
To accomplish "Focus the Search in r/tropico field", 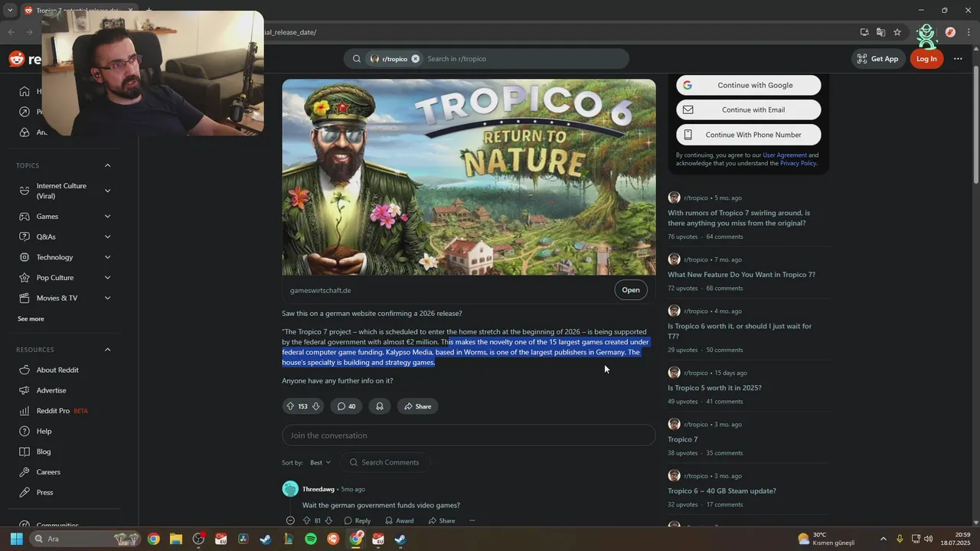I will click(524, 59).
